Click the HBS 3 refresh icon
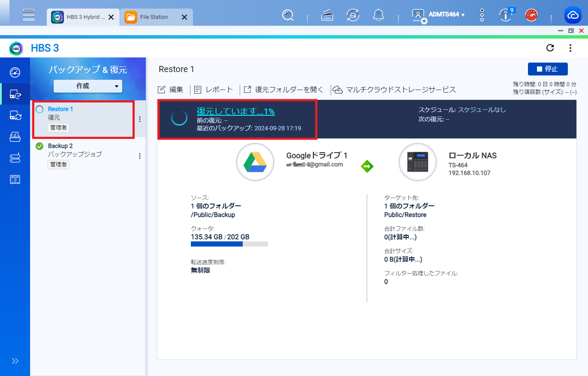The image size is (588, 376). tap(550, 48)
